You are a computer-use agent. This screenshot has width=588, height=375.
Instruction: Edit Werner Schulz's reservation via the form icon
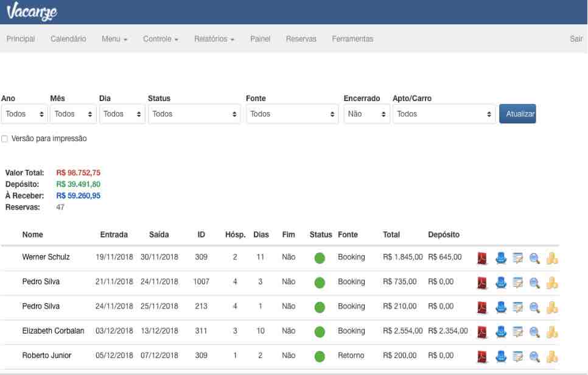pos(517,258)
